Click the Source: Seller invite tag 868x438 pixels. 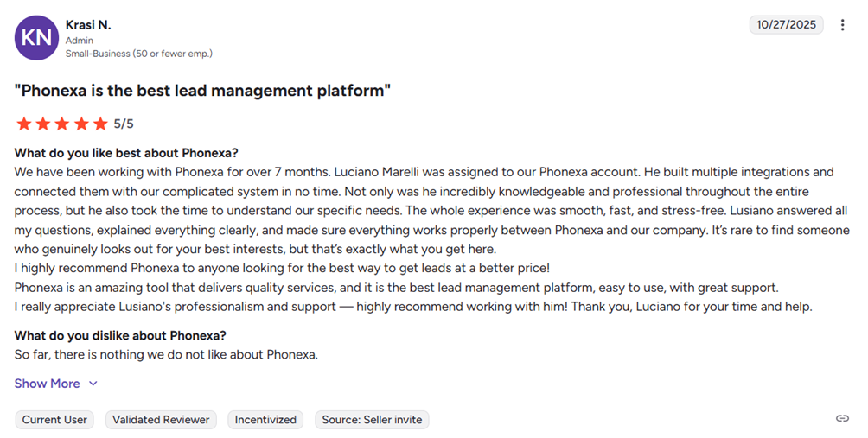tap(372, 420)
